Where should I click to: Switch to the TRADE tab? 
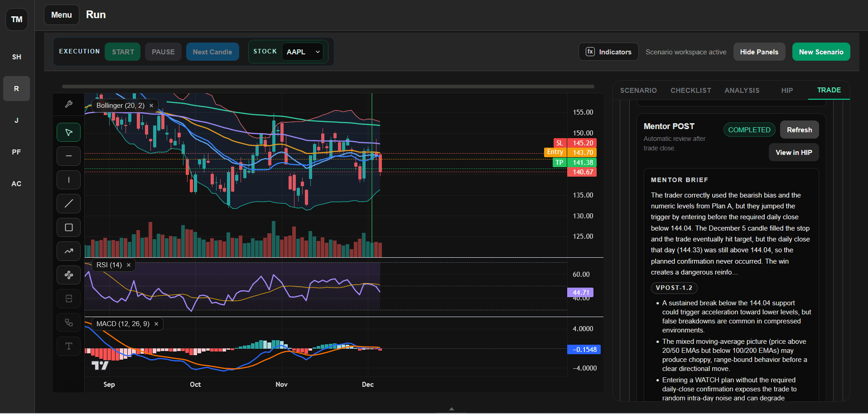(829, 90)
